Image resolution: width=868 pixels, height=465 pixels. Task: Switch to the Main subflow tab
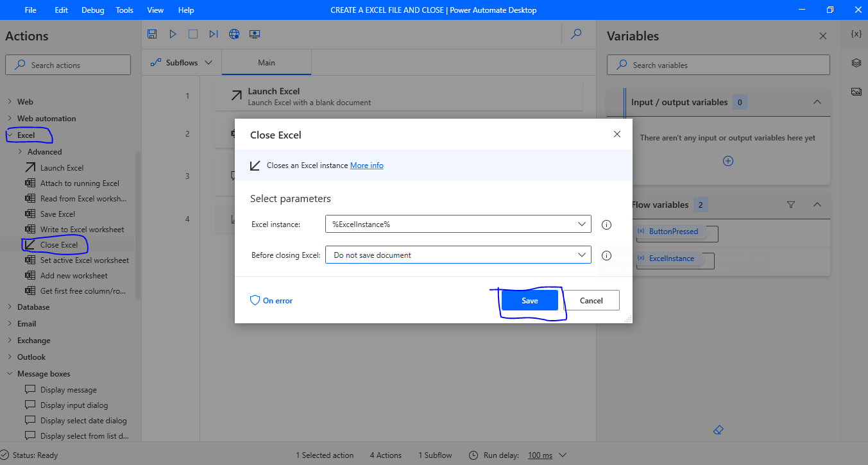[266, 63]
